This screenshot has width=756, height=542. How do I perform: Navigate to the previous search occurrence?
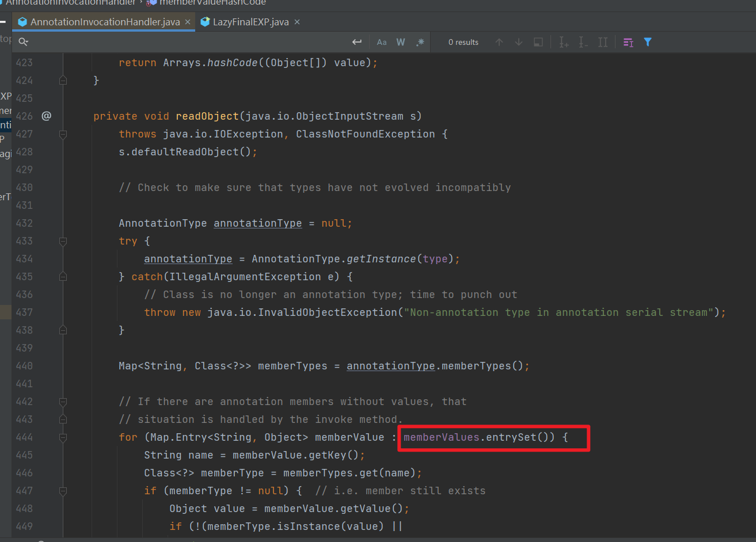[x=499, y=41]
